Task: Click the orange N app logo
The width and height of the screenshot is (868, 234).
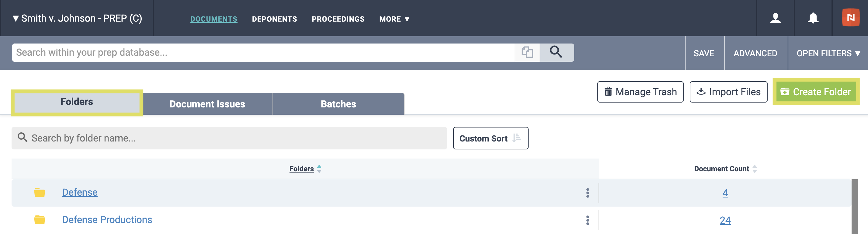Action: point(851,18)
